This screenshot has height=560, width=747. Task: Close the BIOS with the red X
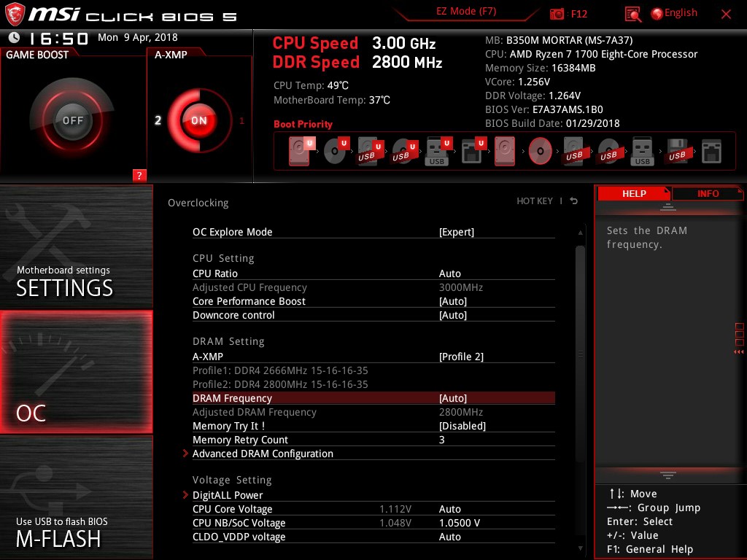tap(726, 15)
